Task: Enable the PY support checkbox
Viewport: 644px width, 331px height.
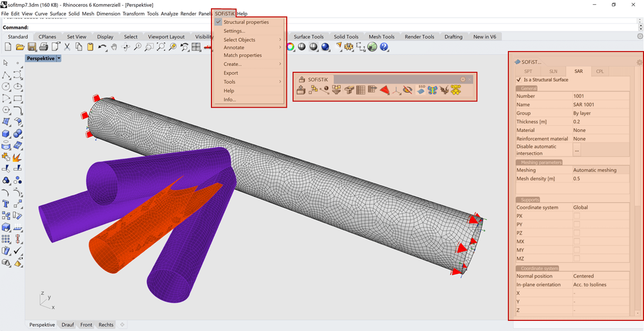Action: (x=576, y=224)
